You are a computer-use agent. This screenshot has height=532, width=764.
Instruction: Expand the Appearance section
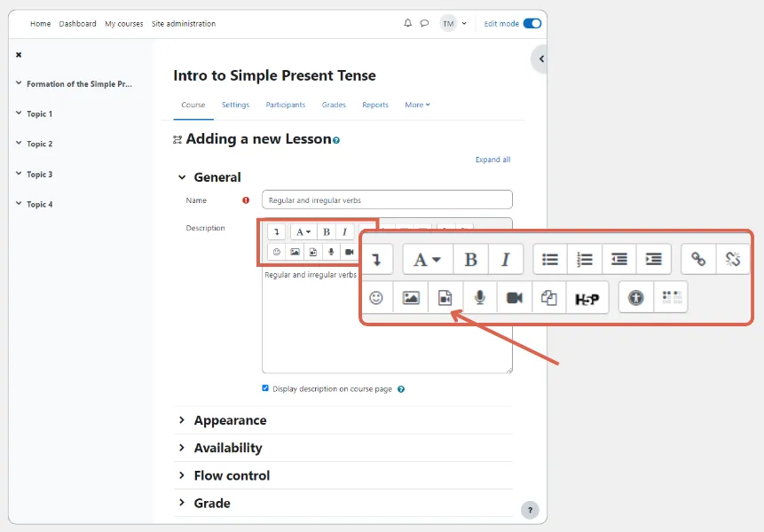click(229, 419)
